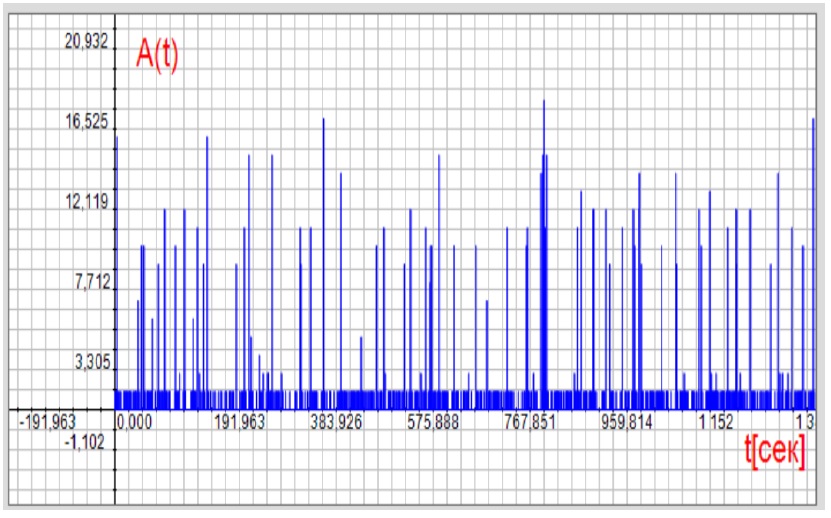Click the tall spike's tip at right edge

coord(814,120)
